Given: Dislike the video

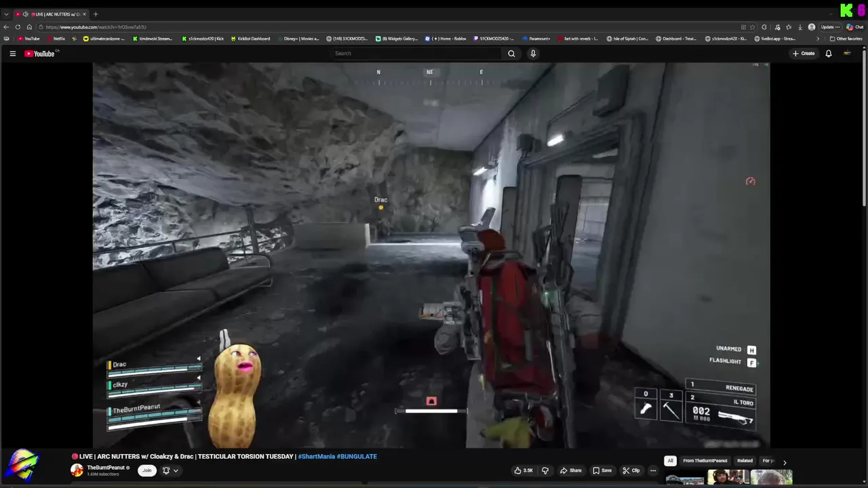Looking at the screenshot, I should click(x=545, y=470).
